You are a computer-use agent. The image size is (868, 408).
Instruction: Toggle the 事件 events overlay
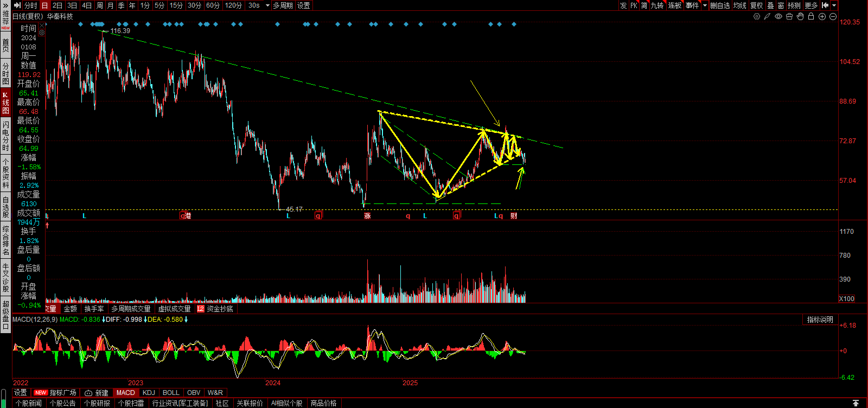tap(692, 5)
